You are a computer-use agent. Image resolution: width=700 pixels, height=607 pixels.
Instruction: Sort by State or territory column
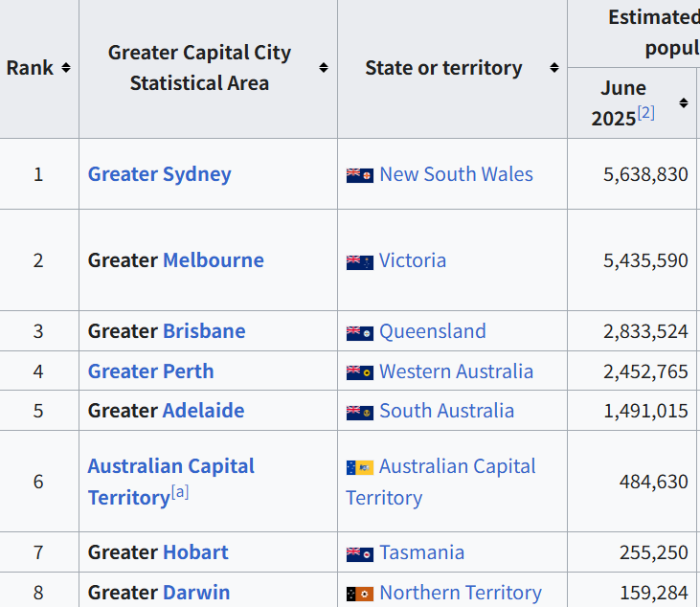coord(554,68)
